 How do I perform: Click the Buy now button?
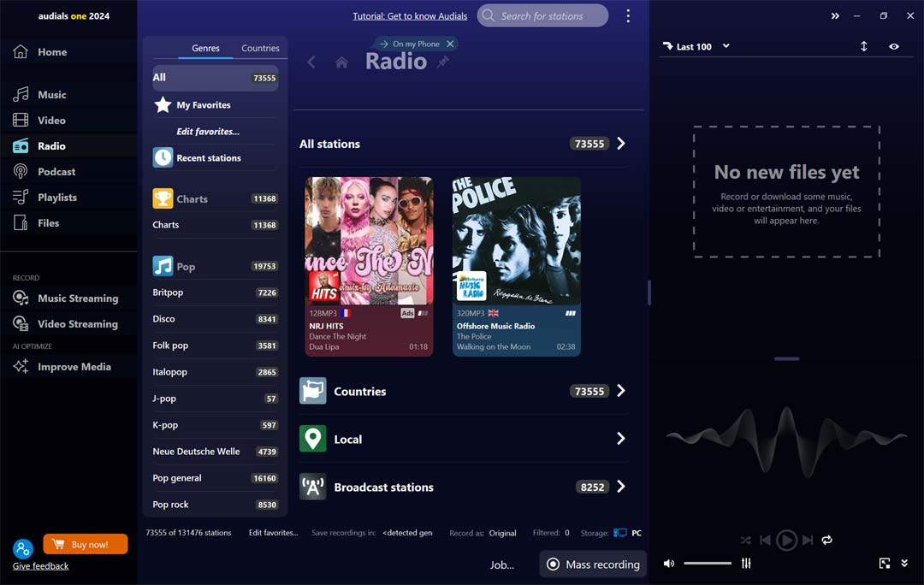pos(86,544)
